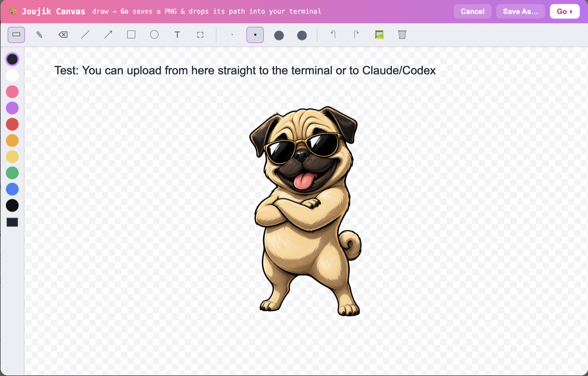Select the Eraser tool

pos(63,35)
